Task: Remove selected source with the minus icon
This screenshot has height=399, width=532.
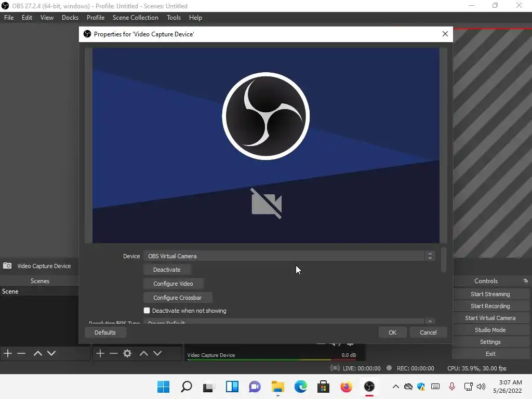Action: (x=114, y=353)
